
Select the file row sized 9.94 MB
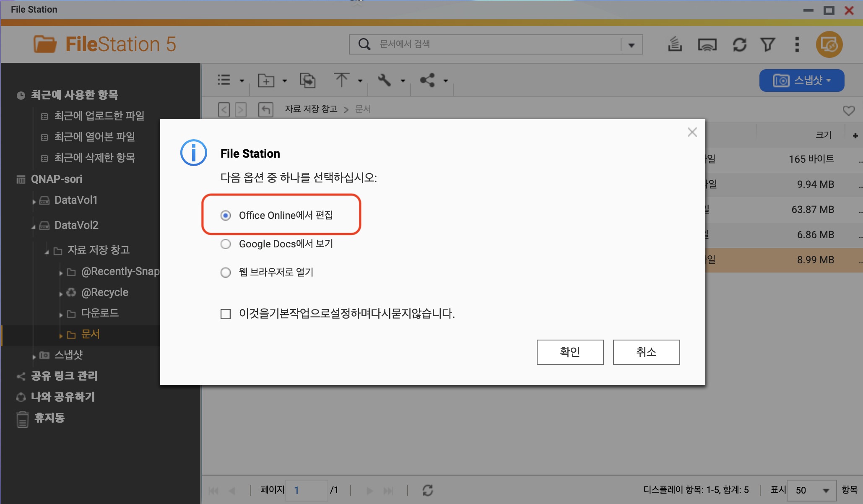click(784, 184)
